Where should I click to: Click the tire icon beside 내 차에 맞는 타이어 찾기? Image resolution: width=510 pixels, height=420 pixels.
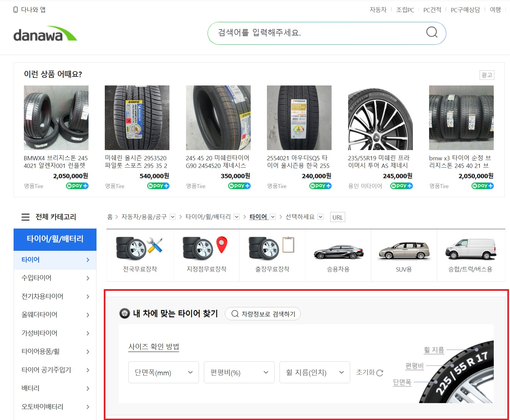click(x=124, y=313)
